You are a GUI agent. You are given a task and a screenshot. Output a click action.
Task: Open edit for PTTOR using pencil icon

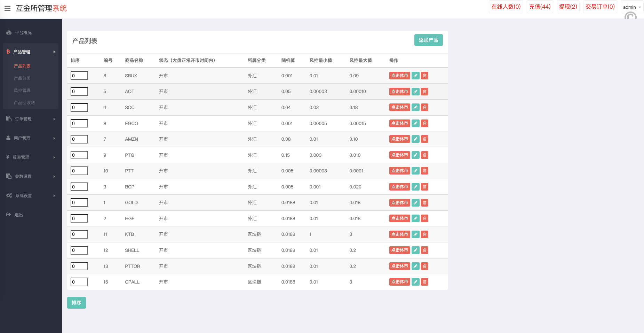415,266
